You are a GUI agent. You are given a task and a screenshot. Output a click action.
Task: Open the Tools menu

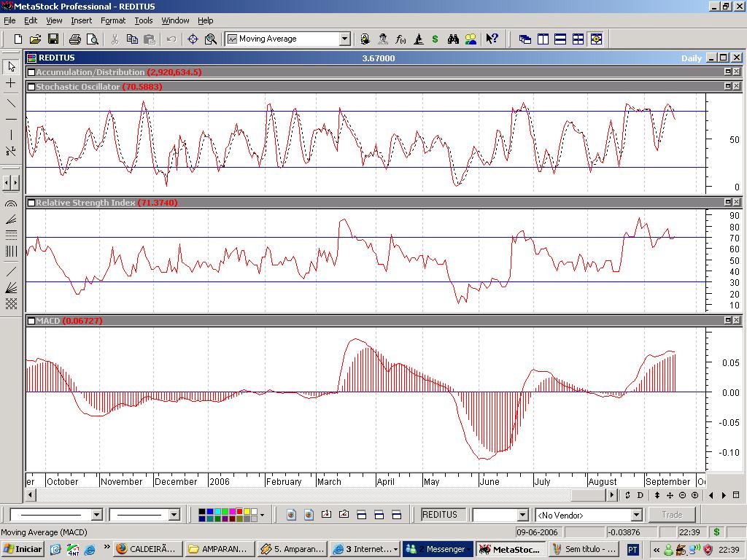pos(144,20)
